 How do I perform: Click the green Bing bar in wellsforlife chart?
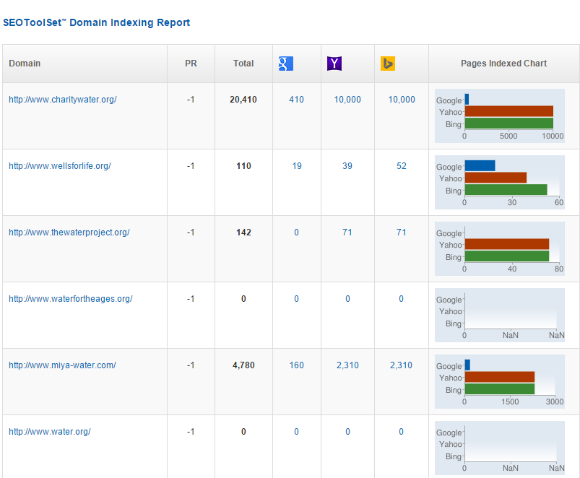pos(506,190)
